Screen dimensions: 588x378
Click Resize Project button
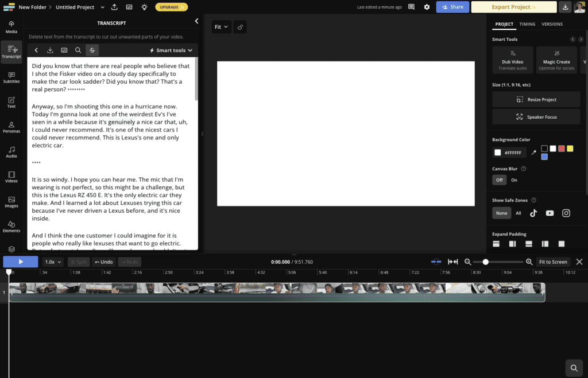click(x=536, y=100)
